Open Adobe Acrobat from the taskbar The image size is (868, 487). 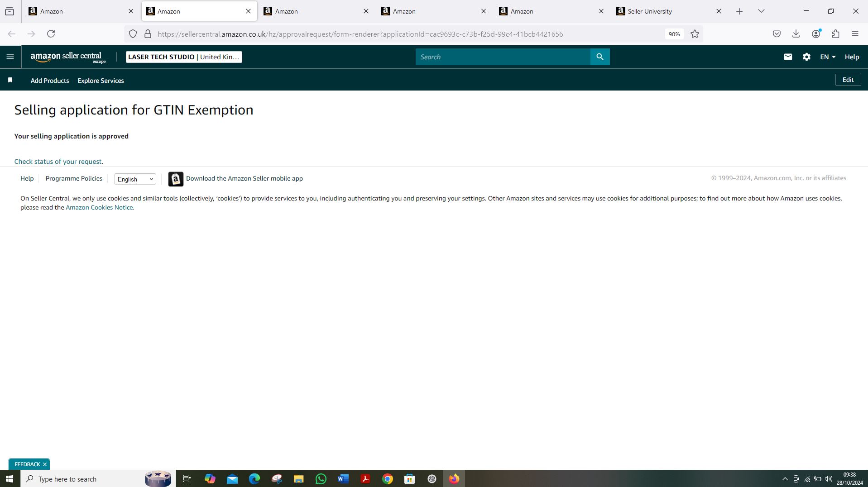point(365,479)
